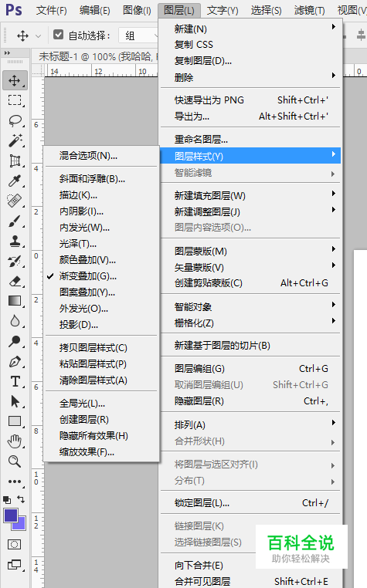Screen dimensions: 367x588
Task: Open the 滤镜(T) menu
Action: pos(310,10)
